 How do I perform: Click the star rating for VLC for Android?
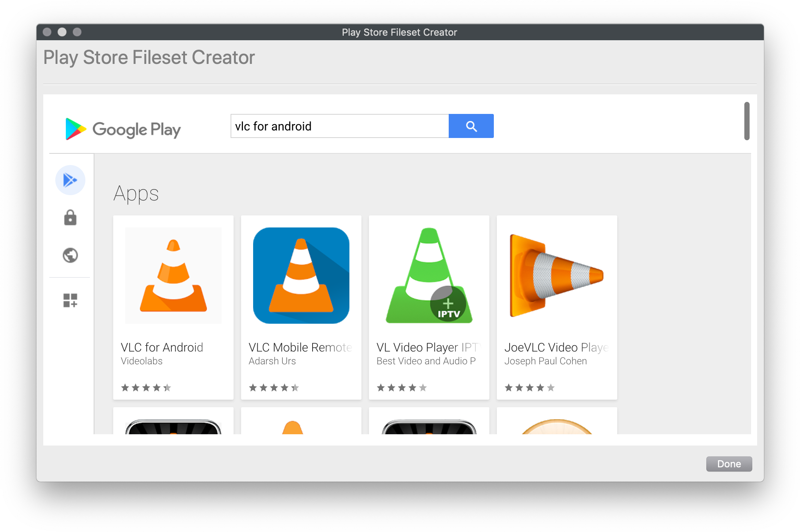tap(146, 387)
